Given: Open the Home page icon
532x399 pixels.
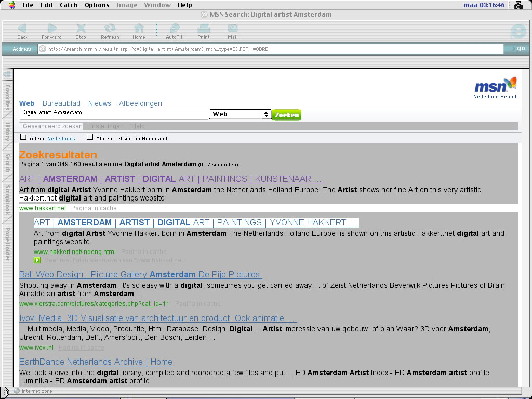Looking at the screenshot, I should [139, 31].
